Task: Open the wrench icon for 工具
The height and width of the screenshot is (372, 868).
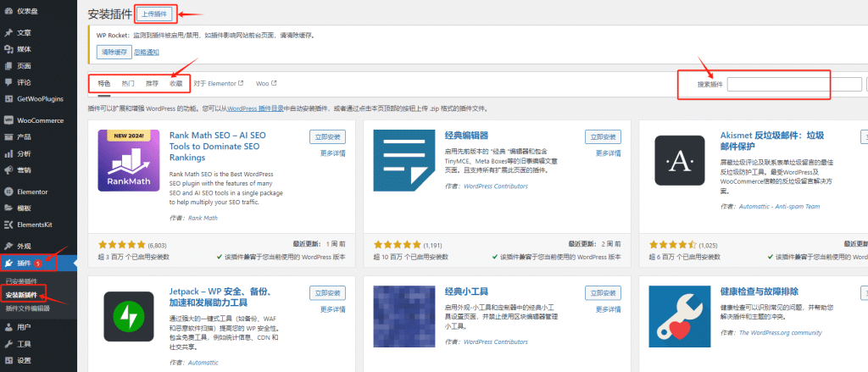Action: tap(8, 344)
